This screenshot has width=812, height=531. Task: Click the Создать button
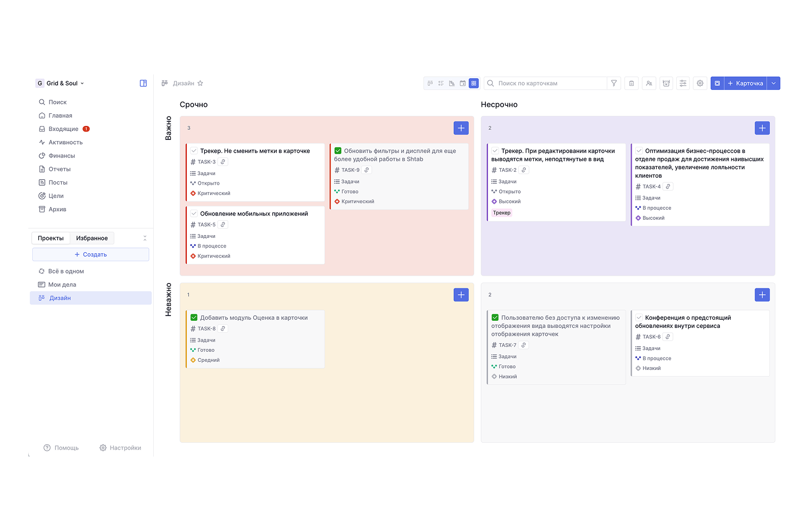tap(90, 255)
